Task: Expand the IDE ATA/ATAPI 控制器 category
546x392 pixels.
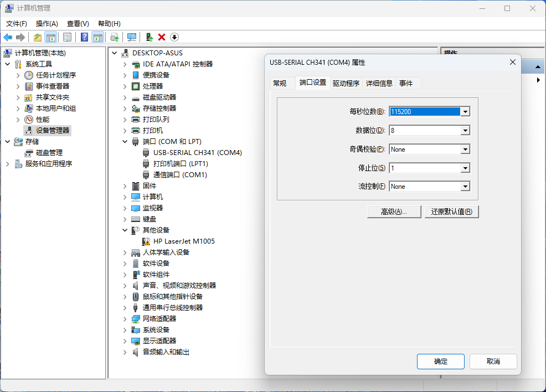Action: click(x=125, y=64)
